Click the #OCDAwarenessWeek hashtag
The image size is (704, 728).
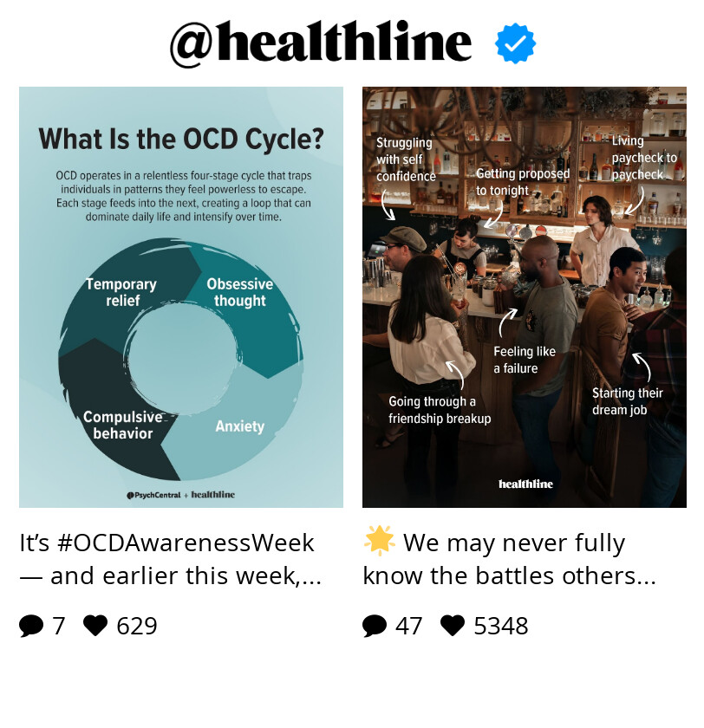coord(185,543)
